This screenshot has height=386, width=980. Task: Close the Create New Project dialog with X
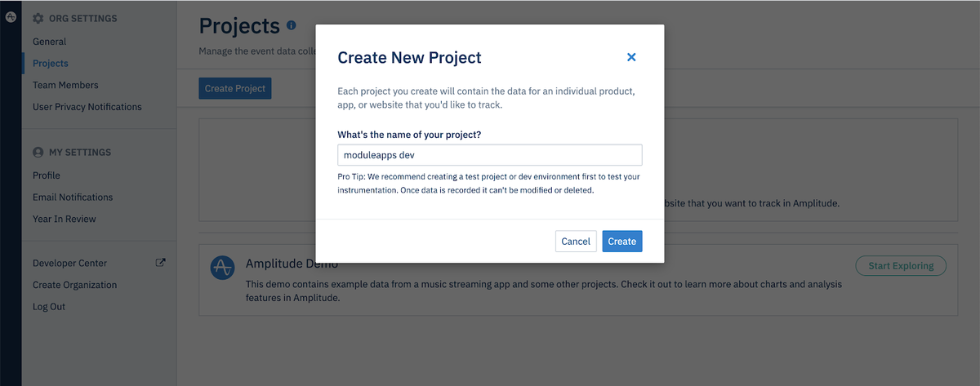tap(631, 57)
